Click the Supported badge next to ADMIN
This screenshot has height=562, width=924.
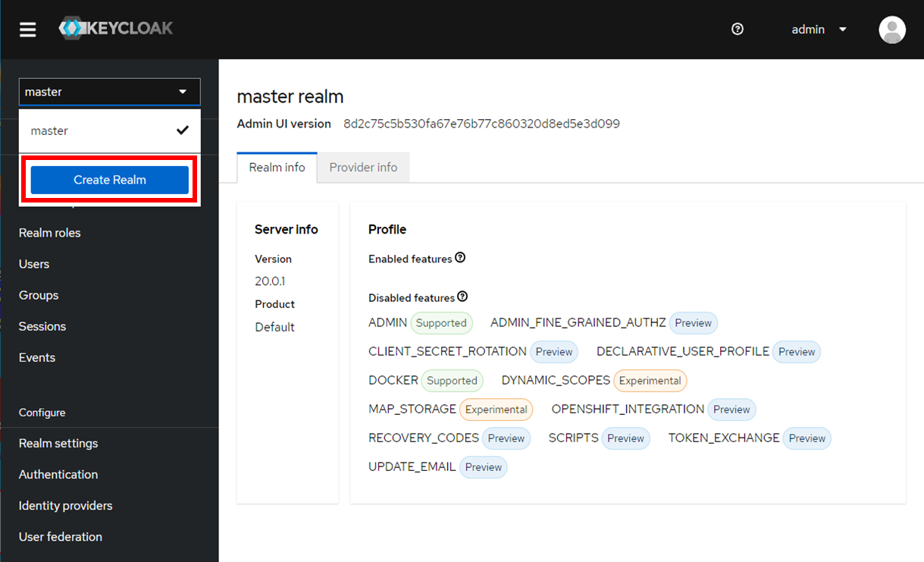441,322
